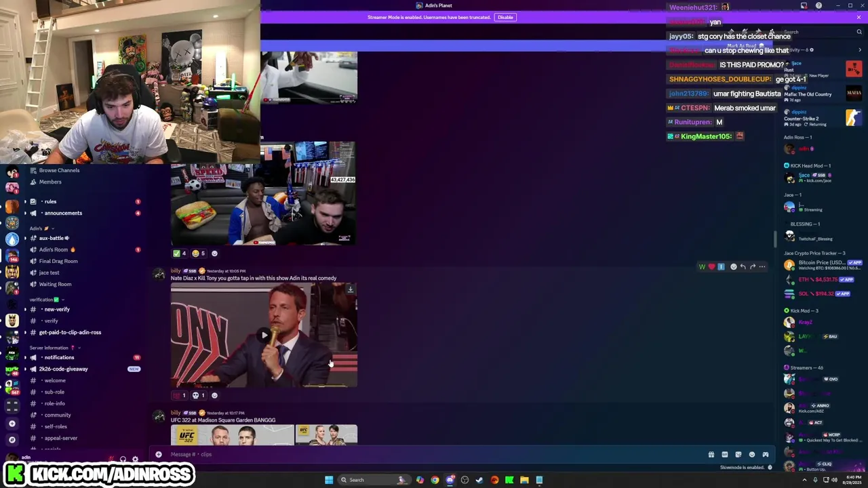The width and height of the screenshot is (868, 488).
Task: Join the Final Drag Room voice channel
Action: 58,262
